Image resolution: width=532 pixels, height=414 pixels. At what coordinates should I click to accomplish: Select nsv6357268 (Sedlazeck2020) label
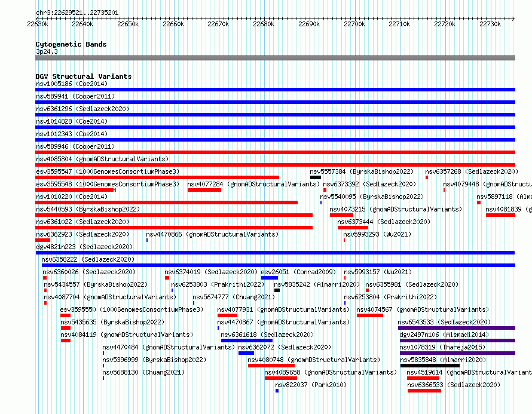pyautogui.click(x=472, y=171)
